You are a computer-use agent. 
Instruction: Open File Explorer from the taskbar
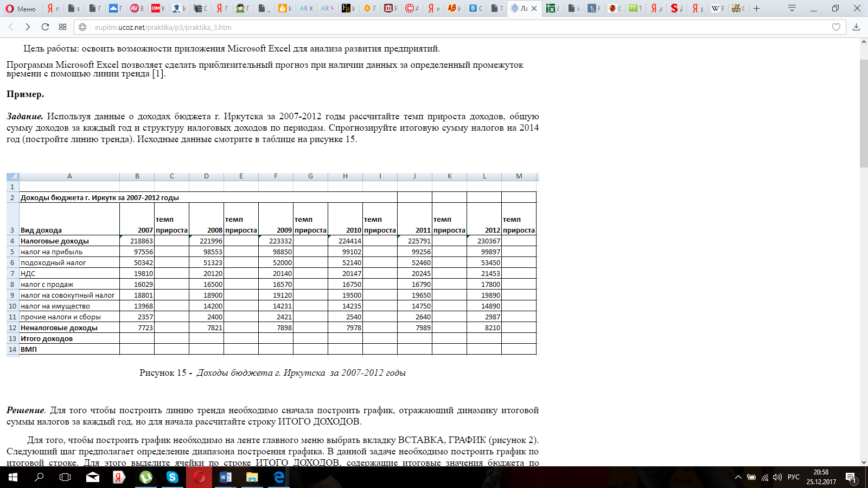[x=252, y=477]
